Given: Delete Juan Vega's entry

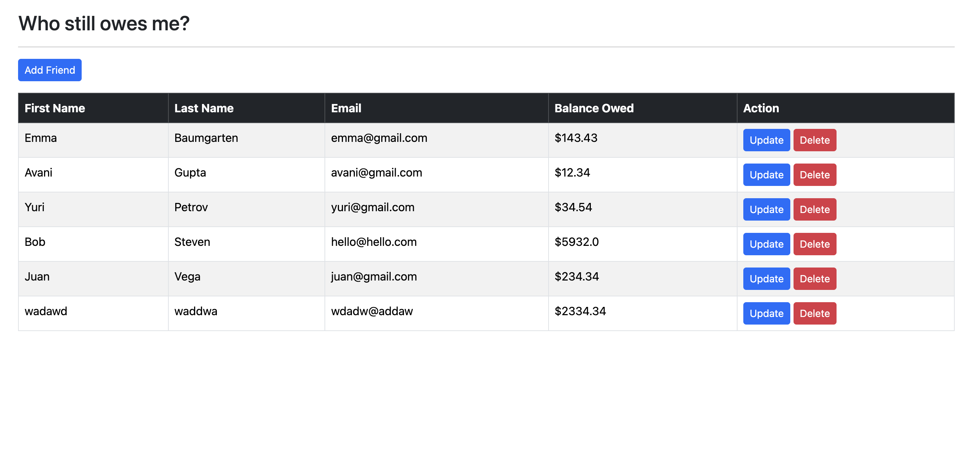Looking at the screenshot, I should [x=815, y=278].
